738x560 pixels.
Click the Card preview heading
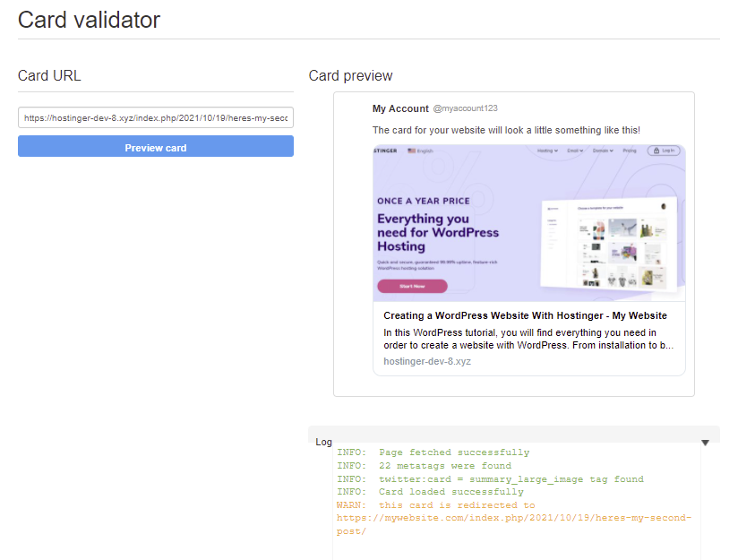tap(350, 75)
